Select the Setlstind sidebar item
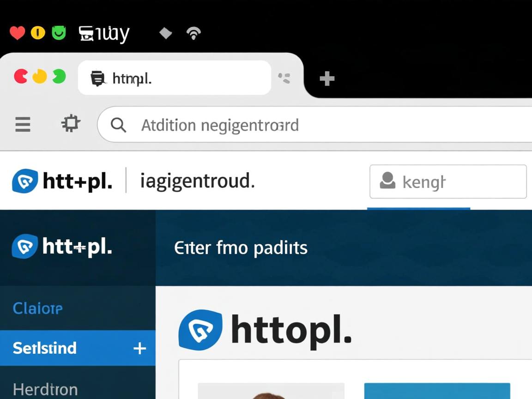The image size is (532, 399). tap(78, 348)
